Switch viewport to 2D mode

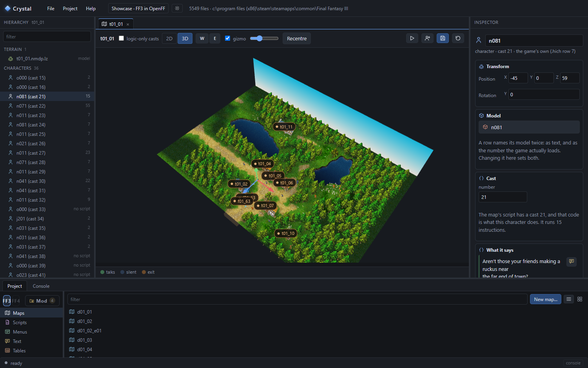[x=169, y=38]
